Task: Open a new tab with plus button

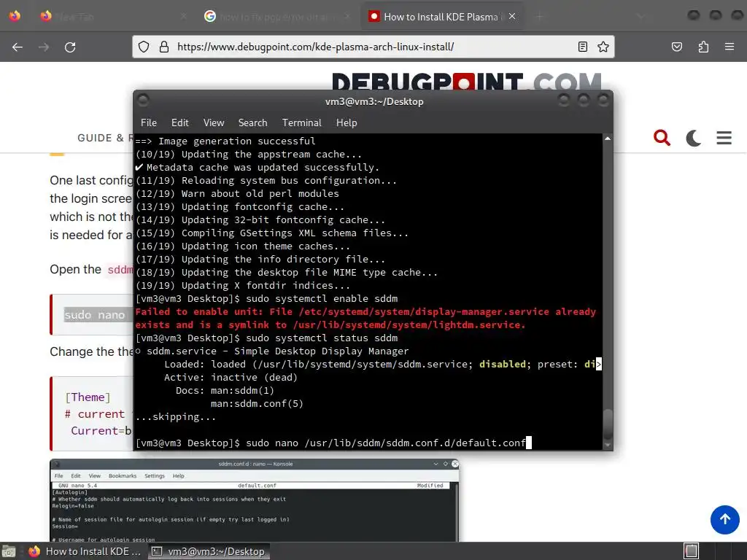Action: coord(539,17)
